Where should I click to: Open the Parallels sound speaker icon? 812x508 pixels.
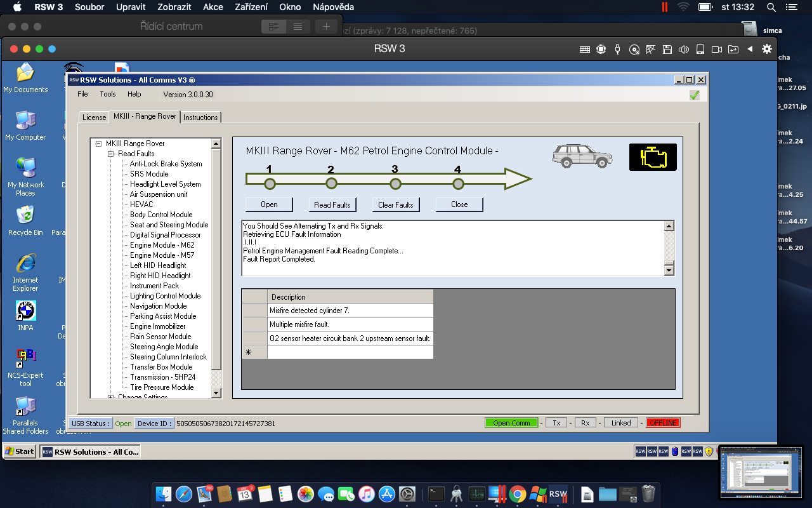tap(683, 50)
